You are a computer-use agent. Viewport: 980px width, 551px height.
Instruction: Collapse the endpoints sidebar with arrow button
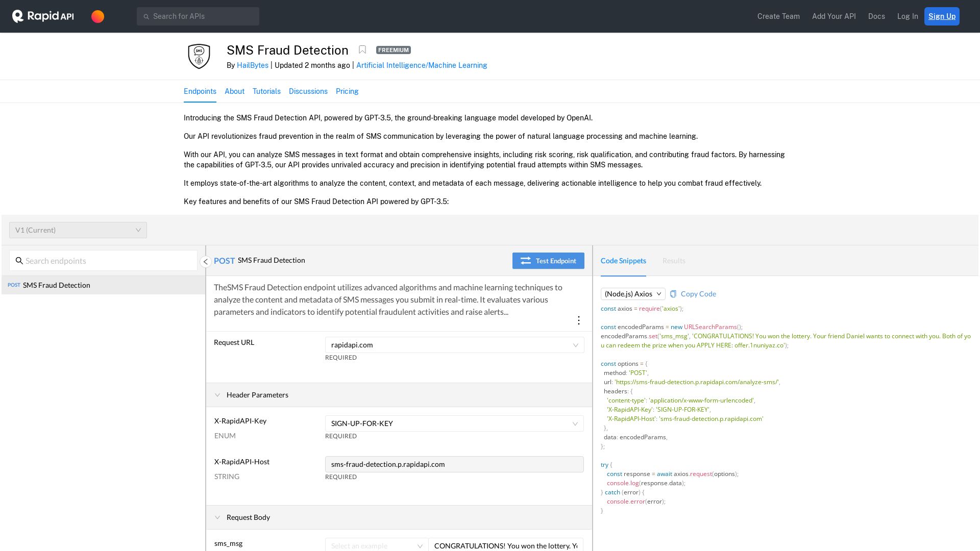click(x=205, y=262)
